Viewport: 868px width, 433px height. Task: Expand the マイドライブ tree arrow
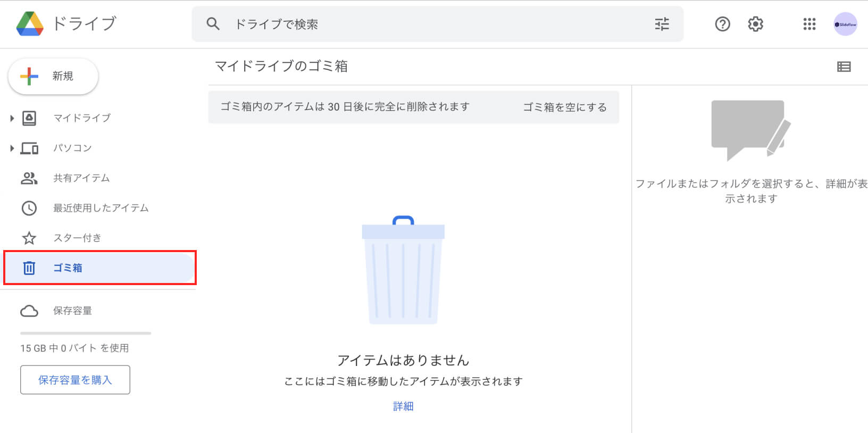[x=12, y=118]
